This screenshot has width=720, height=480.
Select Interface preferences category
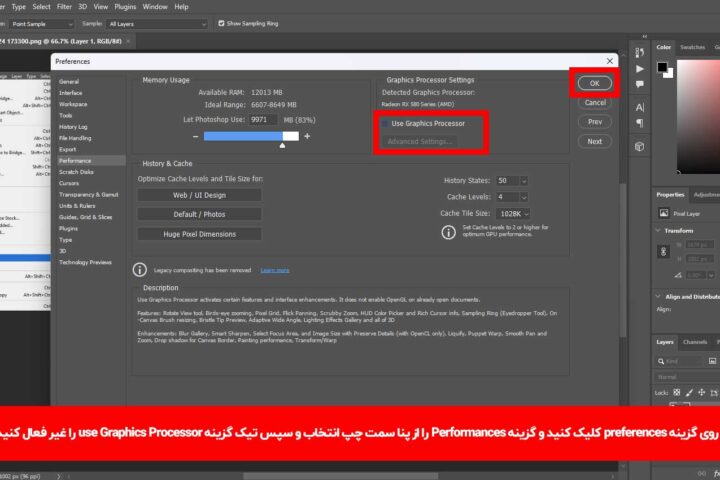[x=70, y=93]
